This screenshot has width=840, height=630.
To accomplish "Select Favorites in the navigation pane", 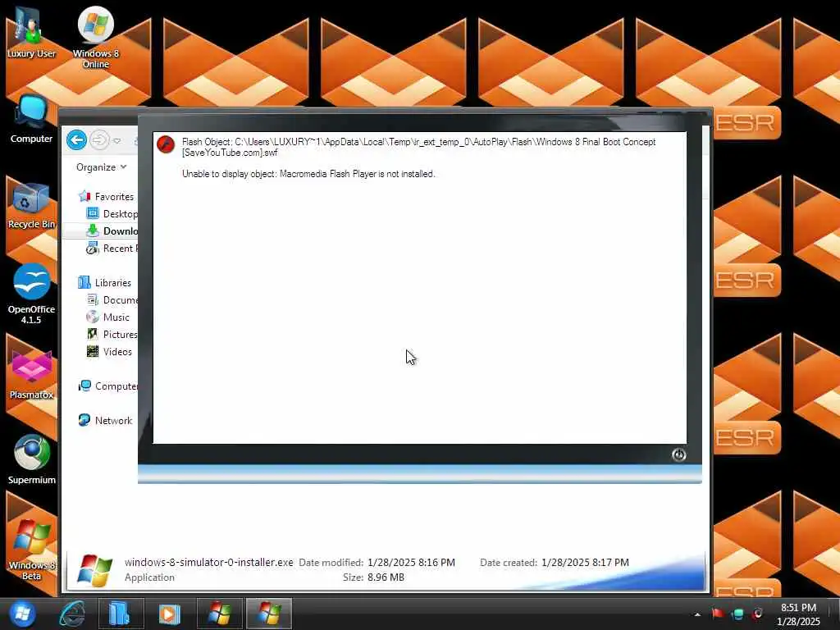I will click(106, 197).
